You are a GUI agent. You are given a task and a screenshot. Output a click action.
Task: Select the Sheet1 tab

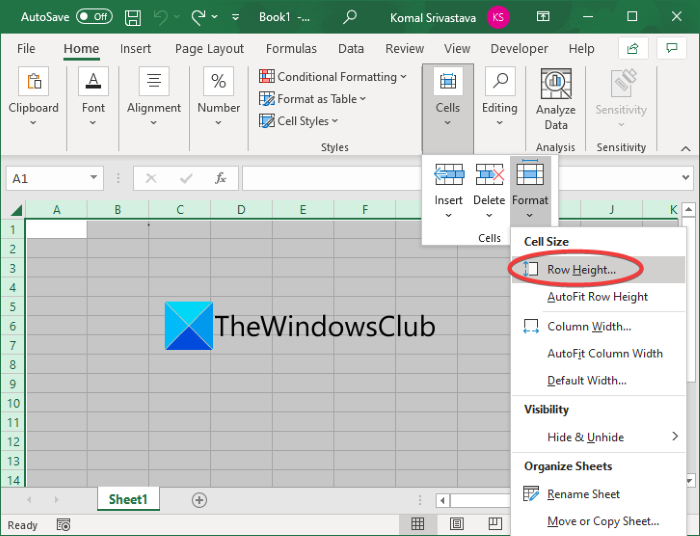(x=128, y=499)
